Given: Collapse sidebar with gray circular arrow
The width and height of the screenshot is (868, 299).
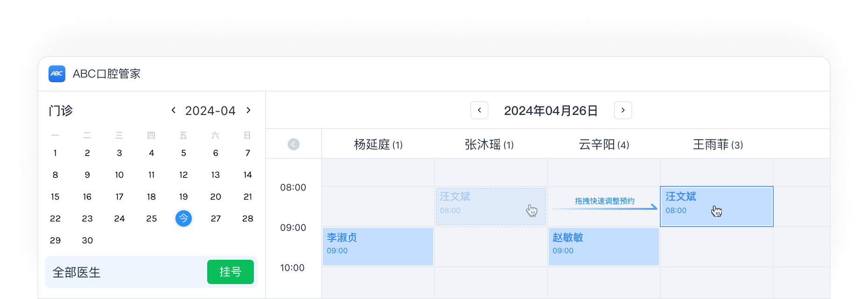Looking at the screenshot, I should pos(294,144).
